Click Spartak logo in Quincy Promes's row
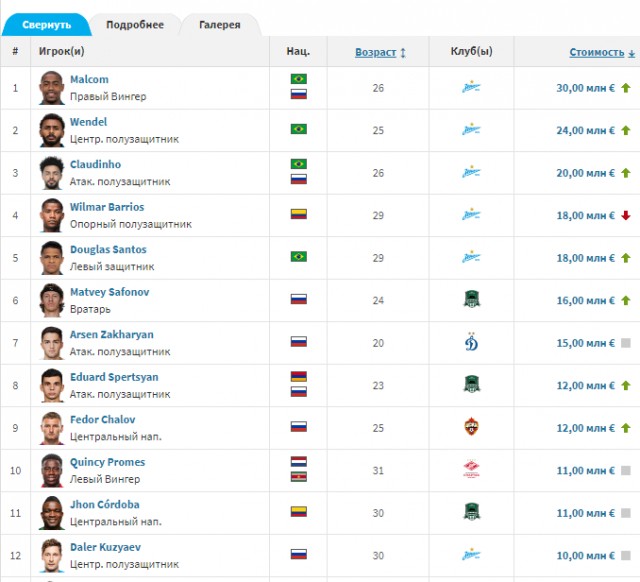640x582 pixels. tap(471, 469)
